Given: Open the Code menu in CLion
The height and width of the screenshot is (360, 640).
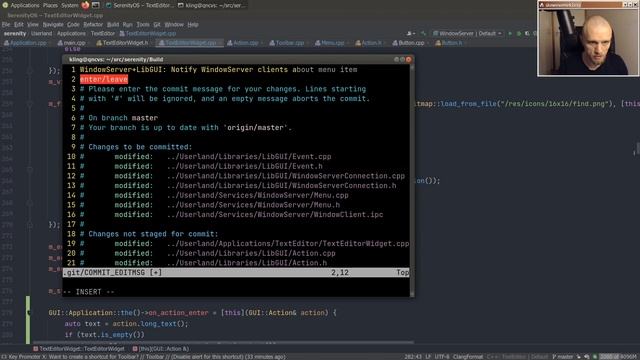Looking at the screenshot, I should [73, 24].
